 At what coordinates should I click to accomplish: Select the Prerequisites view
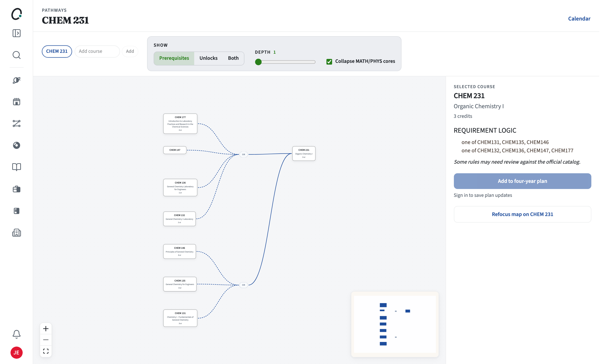point(174,58)
